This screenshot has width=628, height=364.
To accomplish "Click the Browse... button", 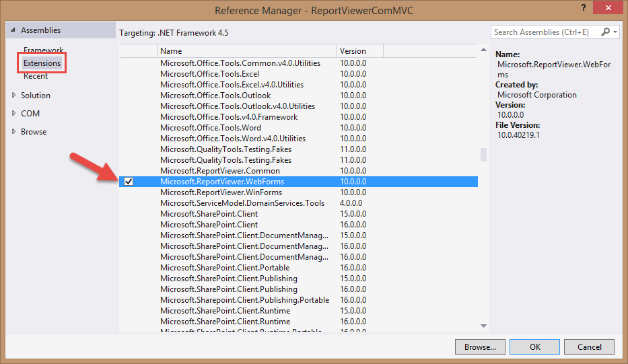I will click(480, 347).
